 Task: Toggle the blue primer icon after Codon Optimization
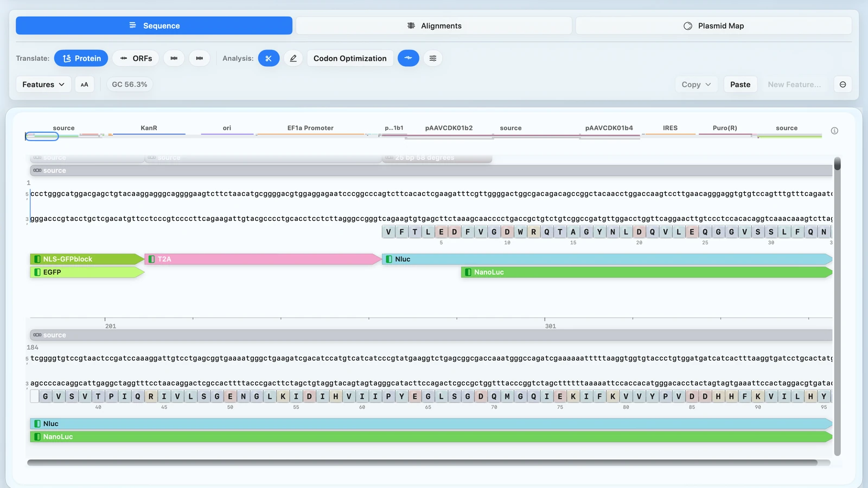pyautogui.click(x=409, y=58)
